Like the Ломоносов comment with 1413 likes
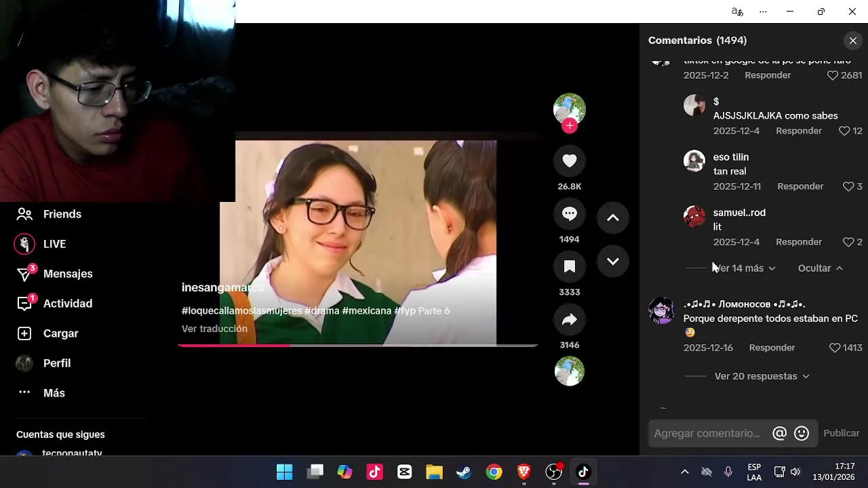 coord(835,348)
